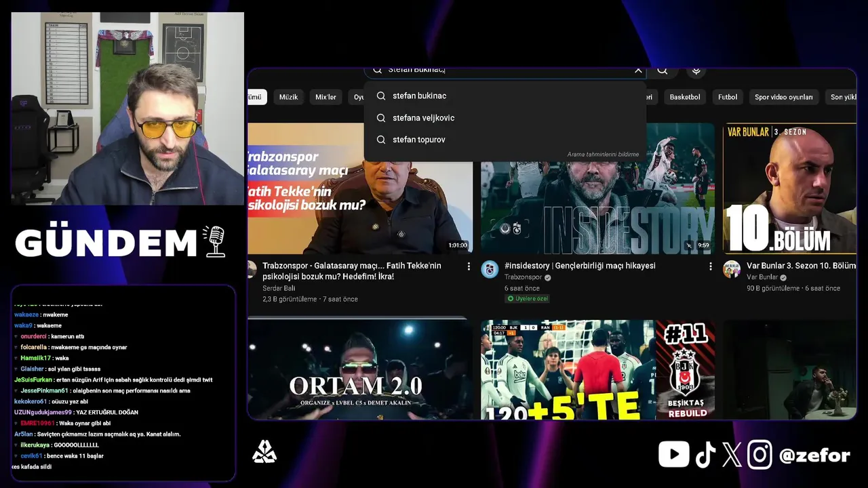Clear the search box with the X

pyautogui.click(x=638, y=70)
